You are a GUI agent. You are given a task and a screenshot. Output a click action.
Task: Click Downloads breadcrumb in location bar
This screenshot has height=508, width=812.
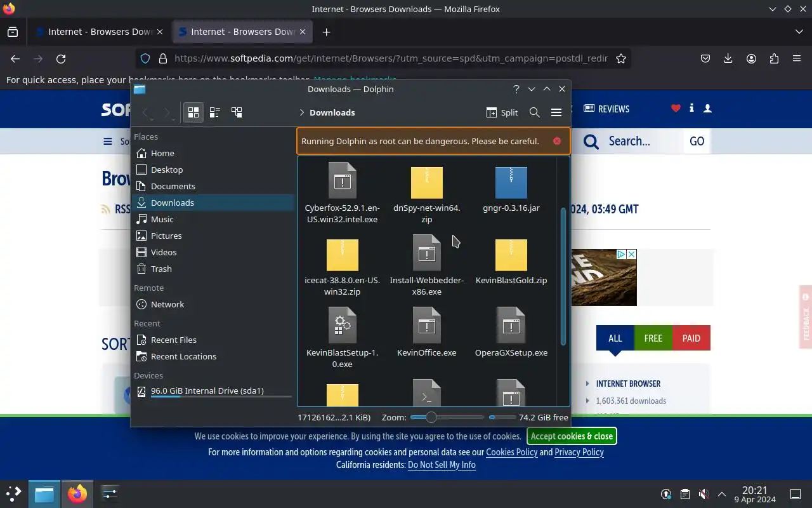[x=332, y=112]
